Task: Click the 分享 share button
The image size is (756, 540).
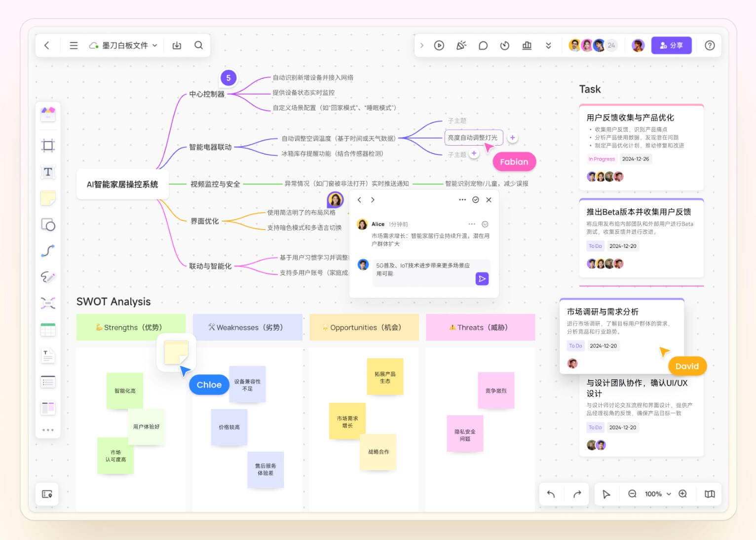Action: (x=671, y=45)
